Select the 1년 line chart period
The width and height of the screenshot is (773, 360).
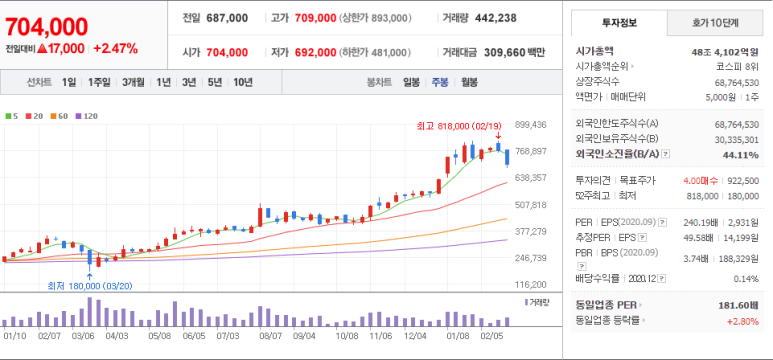[163, 82]
